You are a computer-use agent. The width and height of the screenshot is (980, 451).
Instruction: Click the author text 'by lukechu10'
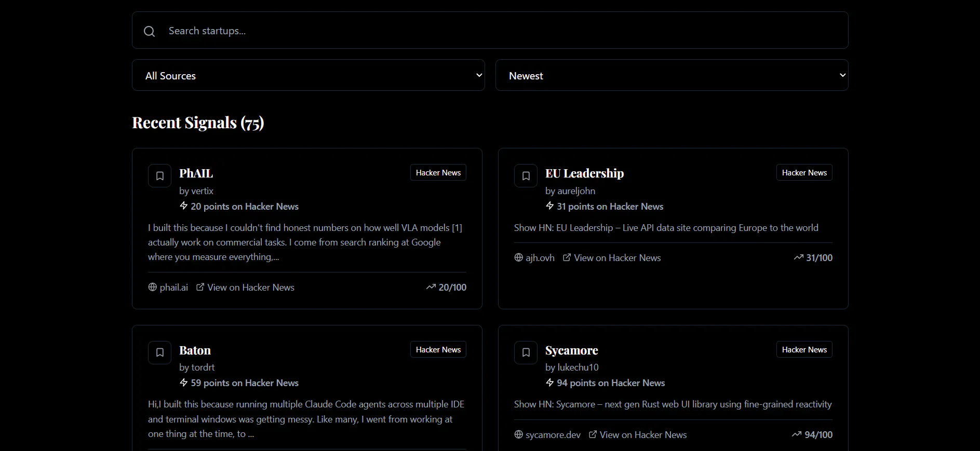(x=572, y=367)
